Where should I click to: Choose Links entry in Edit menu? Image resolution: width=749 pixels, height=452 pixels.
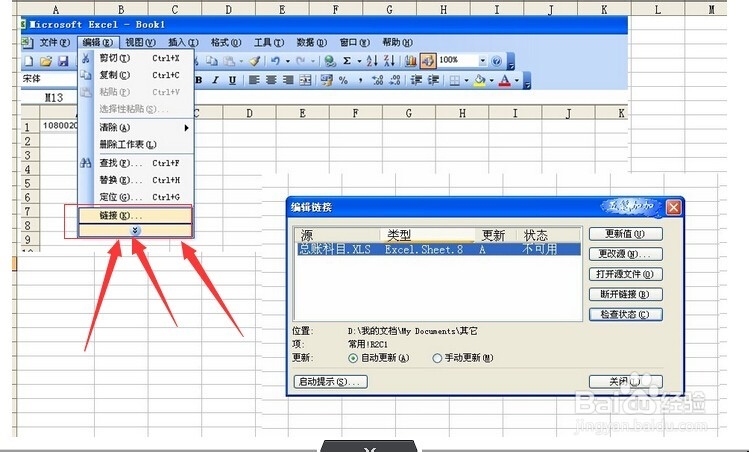[136, 215]
